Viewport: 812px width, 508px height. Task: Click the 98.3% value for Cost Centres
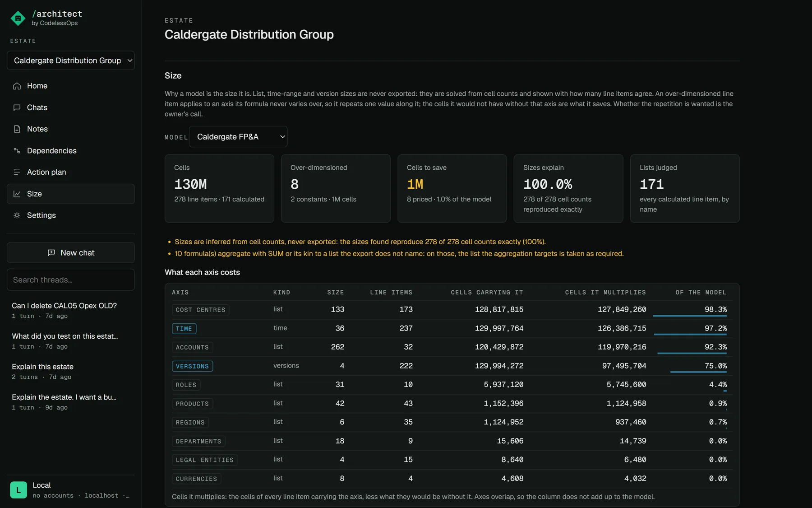pos(715,310)
